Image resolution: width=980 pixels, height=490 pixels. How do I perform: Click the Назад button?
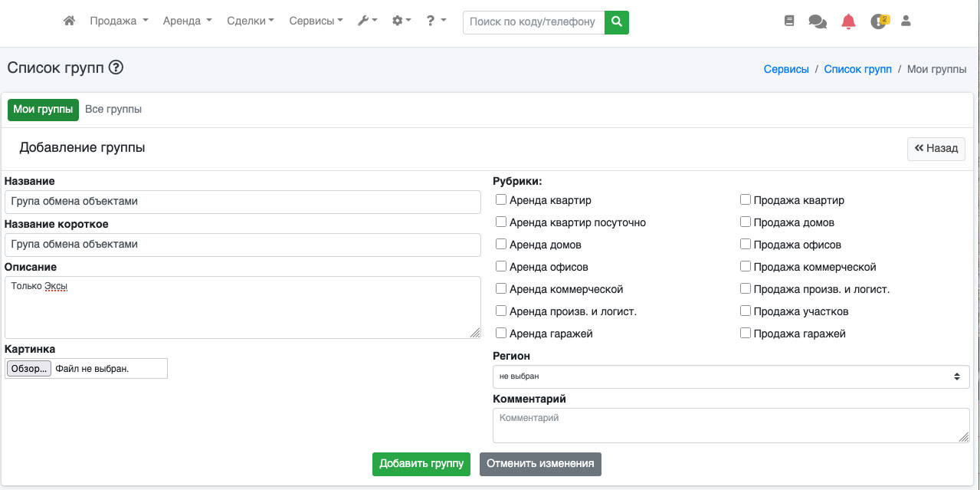(x=936, y=149)
